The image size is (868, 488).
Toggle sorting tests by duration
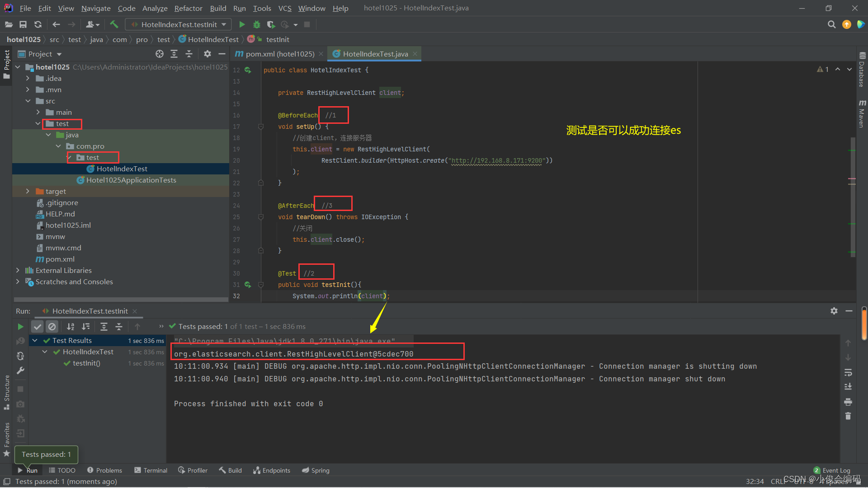pyautogui.click(x=86, y=326)
